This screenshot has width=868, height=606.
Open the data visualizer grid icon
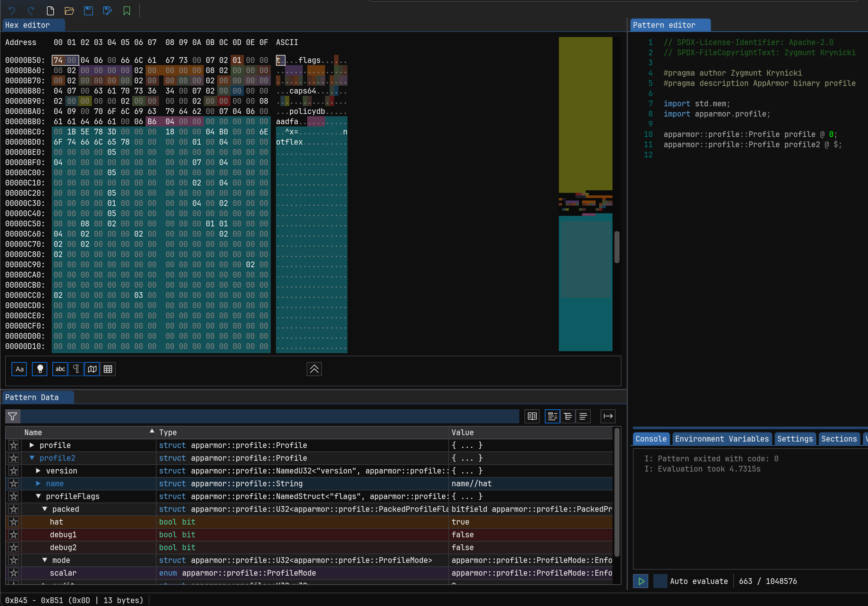click(x=108, y=369)
